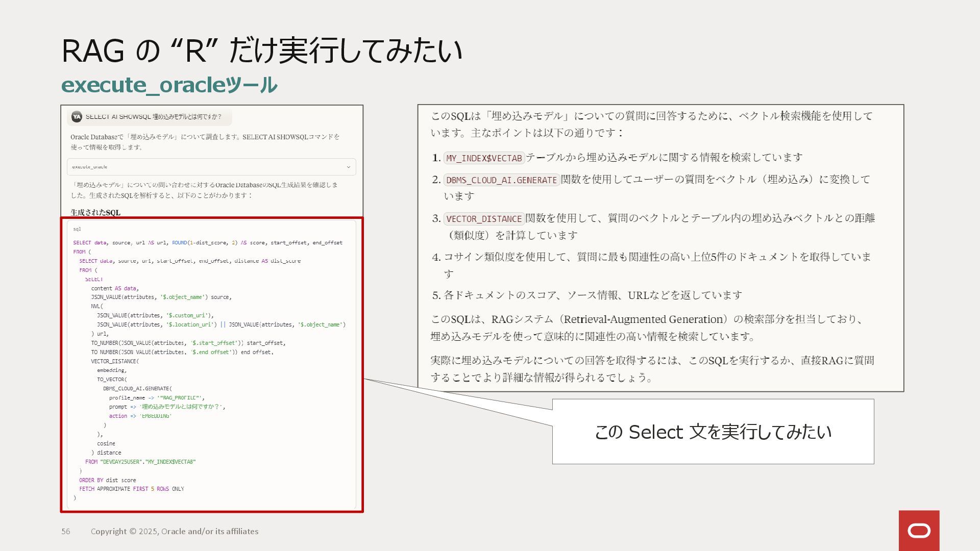The height and width of the screenshot is (551, 980).
Task: Click the DBMS_CLOUD_AI.GENERATE code tag
Action: (501, 180)
